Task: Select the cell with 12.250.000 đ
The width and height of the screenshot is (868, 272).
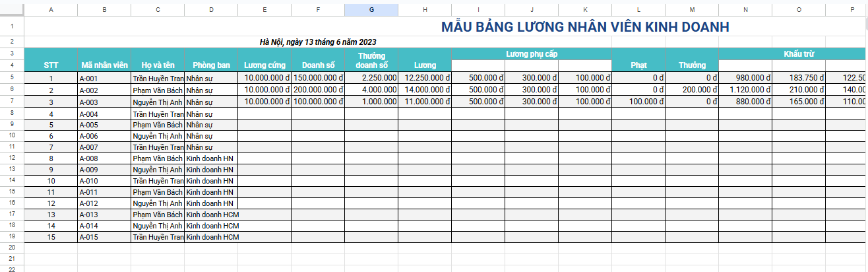Action: pyautogui.click(x=425, y=78)
